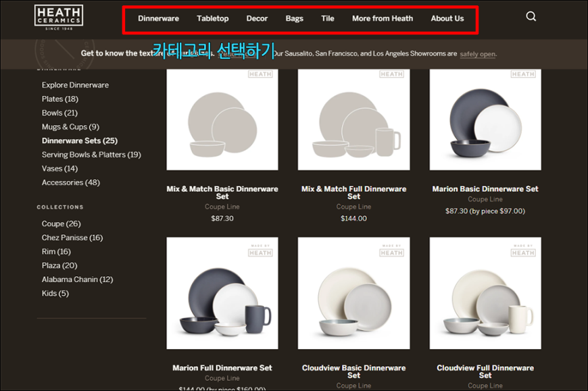Click Cloudview Full Dinnerware Set title
Viewport: 588px width, 391px height.
(x=485, y=371)
